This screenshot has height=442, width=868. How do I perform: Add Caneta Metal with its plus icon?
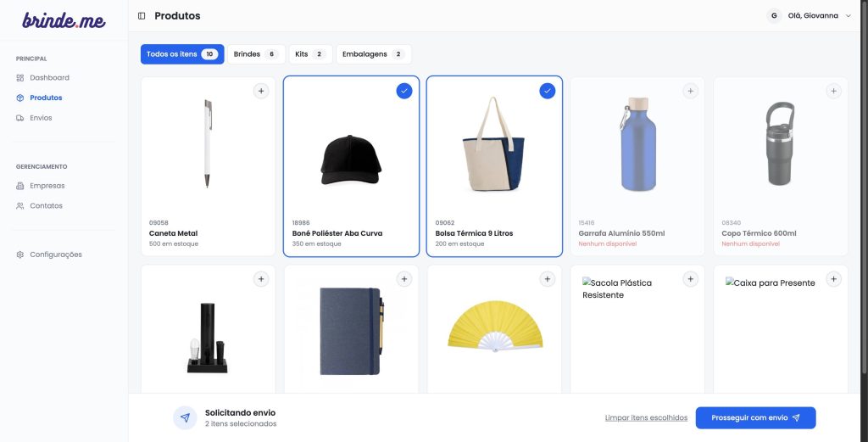261,91
